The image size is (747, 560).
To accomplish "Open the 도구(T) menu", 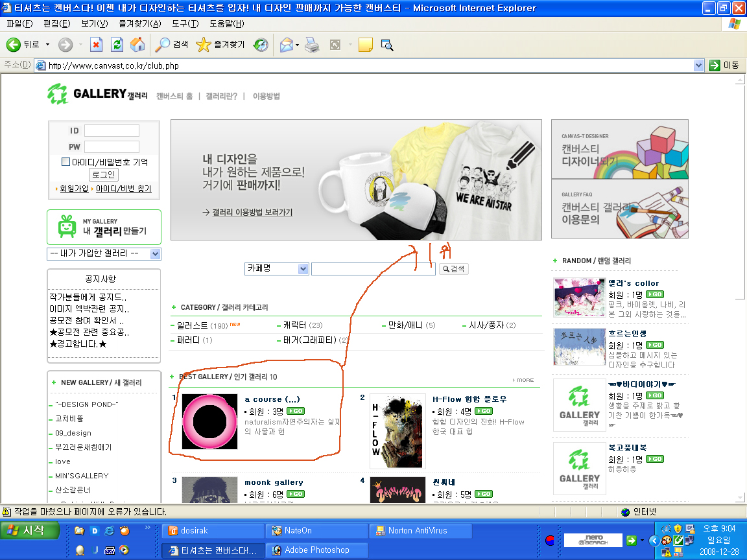I will tap(185, 24).
